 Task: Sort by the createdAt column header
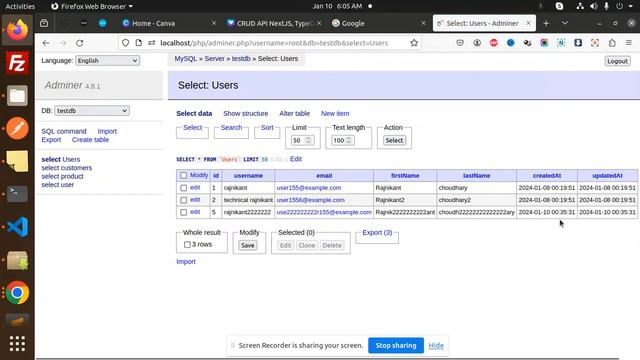click(547, 176)
